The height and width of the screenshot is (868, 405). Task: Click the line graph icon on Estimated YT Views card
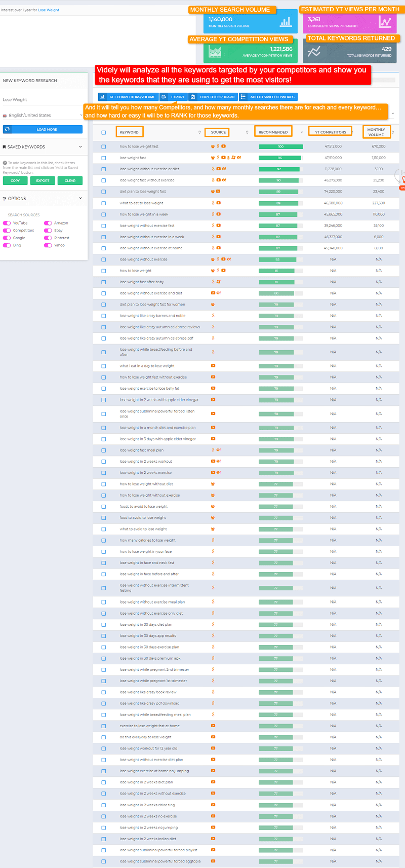click(385, 22)
